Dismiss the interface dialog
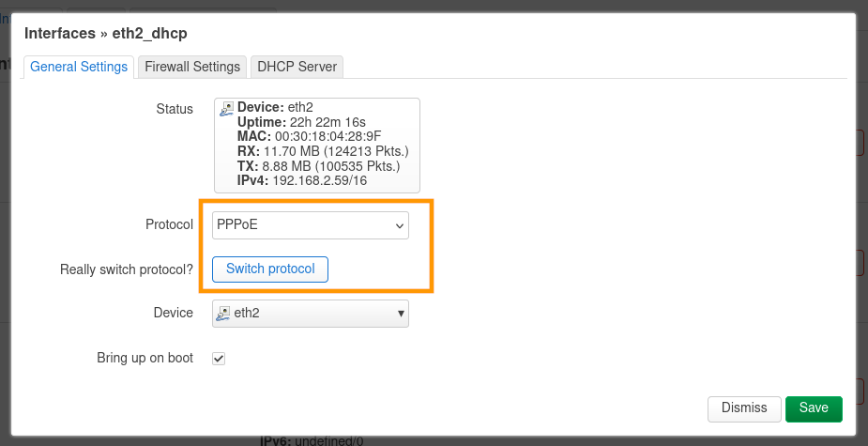Viewport: 868px width, 446px height. pyautogui.click(x=744, y=408)
